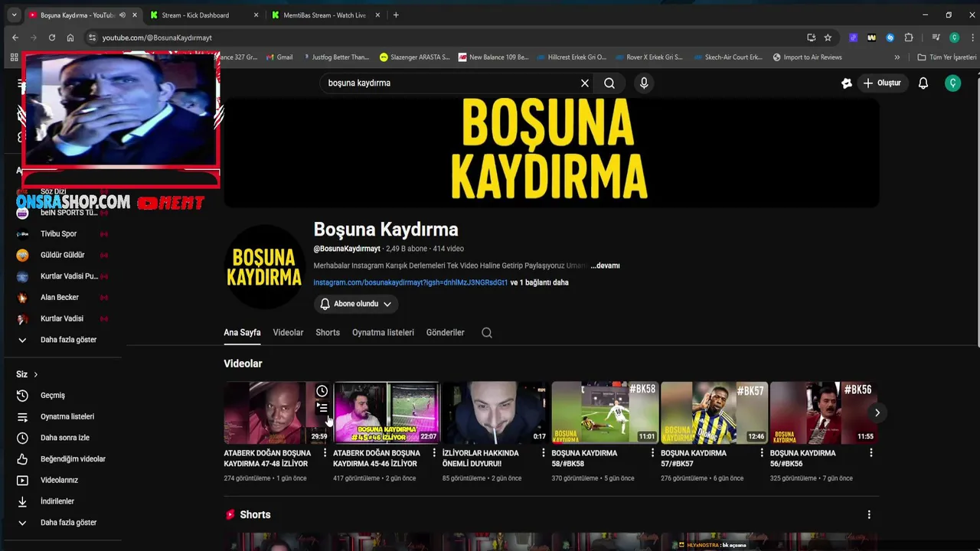Play the #BK57 video thumbnail
This screenshot has width=980, height=551.
[714, 412]
